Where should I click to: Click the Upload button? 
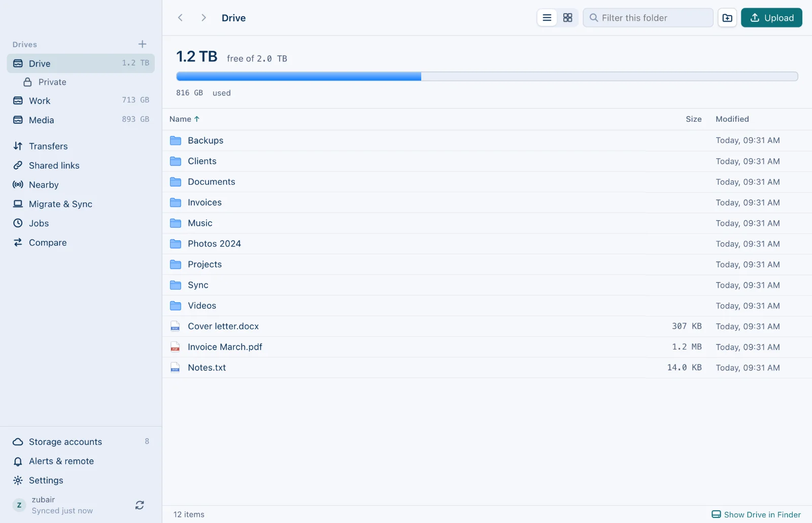[771, 18]
